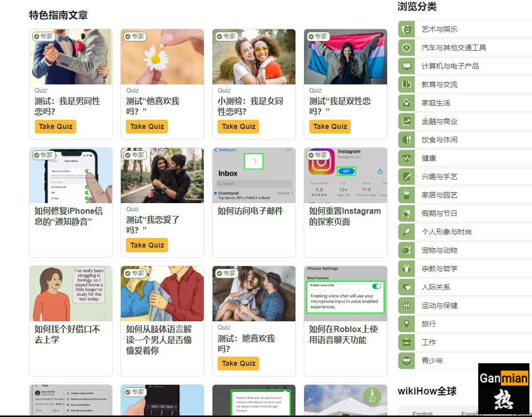Image resolution: width=532 pixels, height=417 pixels.
Task: Open thumbnail of woman holding bisexual flag
Action: pyautogui.click(x=346, y=57)
